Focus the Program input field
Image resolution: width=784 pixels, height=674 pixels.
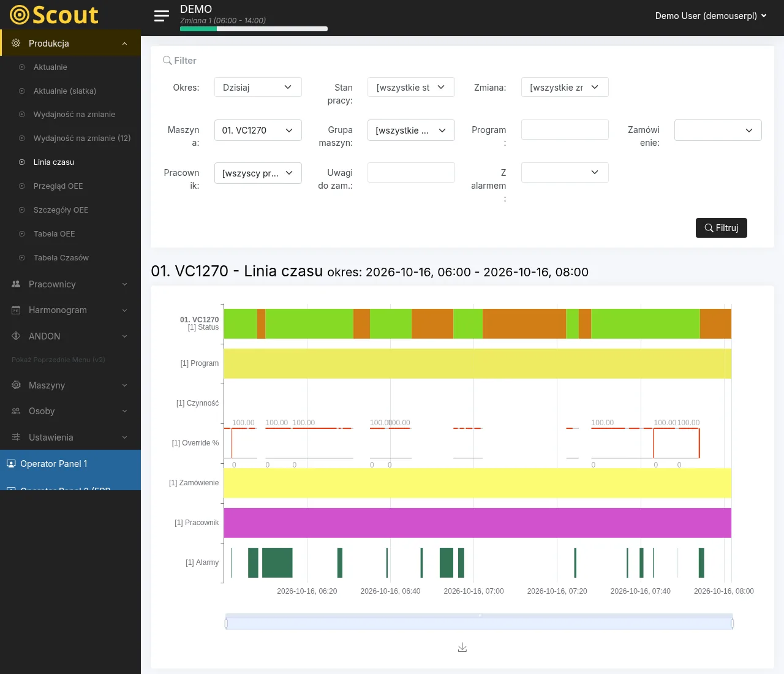pos(565,129)
